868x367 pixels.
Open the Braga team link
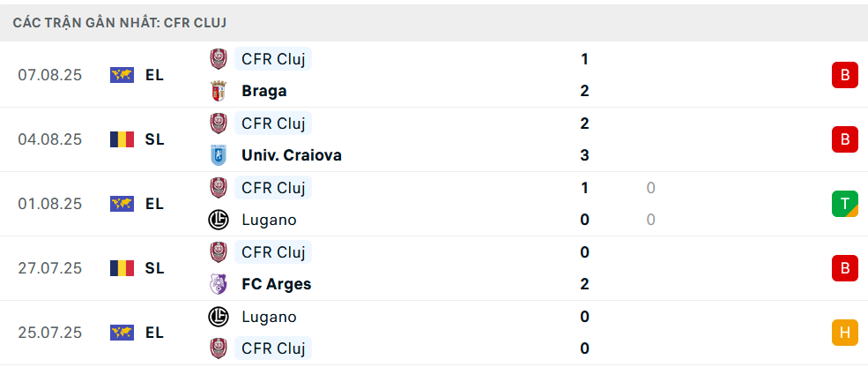click(263, 91)
